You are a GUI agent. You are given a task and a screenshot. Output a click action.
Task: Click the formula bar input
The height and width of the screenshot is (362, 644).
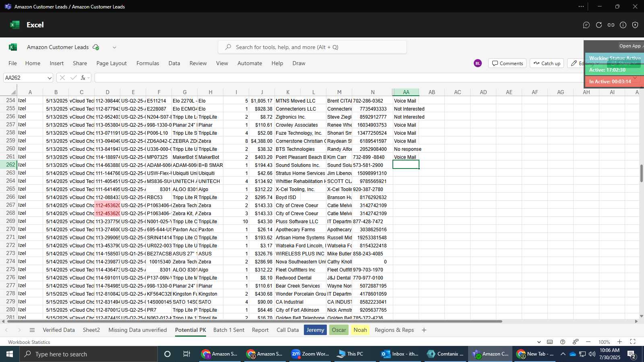338,78
